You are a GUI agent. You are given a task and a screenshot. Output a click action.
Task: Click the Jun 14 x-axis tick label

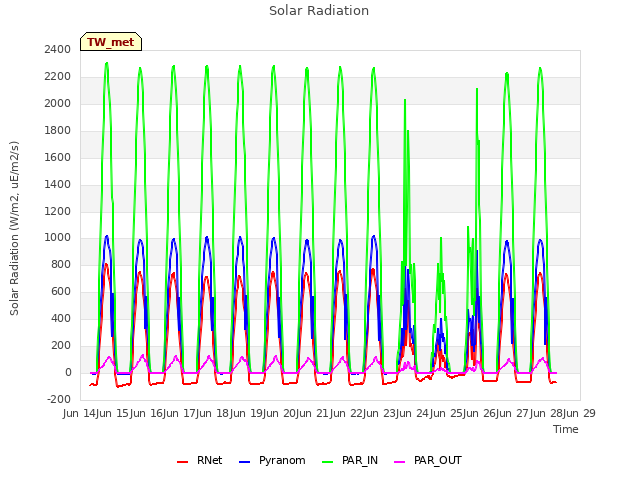pos(80,413)
